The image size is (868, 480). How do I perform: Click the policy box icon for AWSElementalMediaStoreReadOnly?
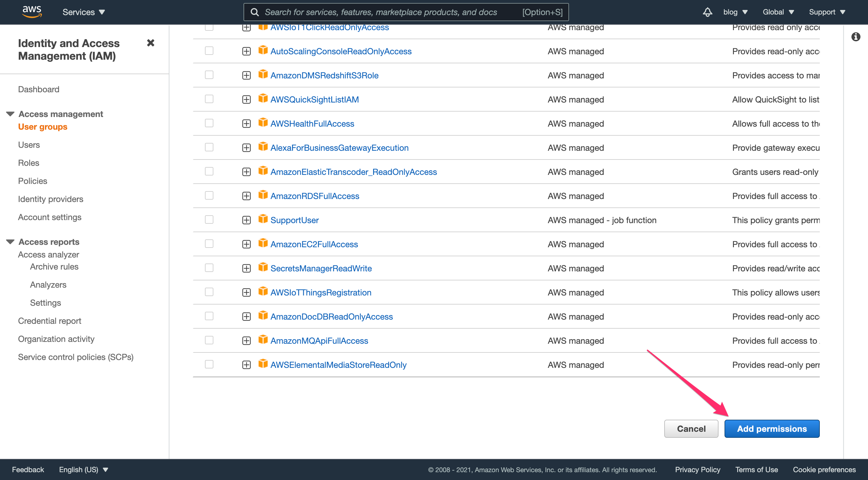coord(263,364)
